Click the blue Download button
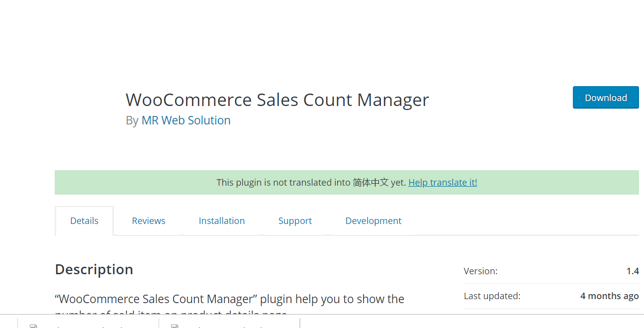The image size is (644, 328). tap(605, 98)
